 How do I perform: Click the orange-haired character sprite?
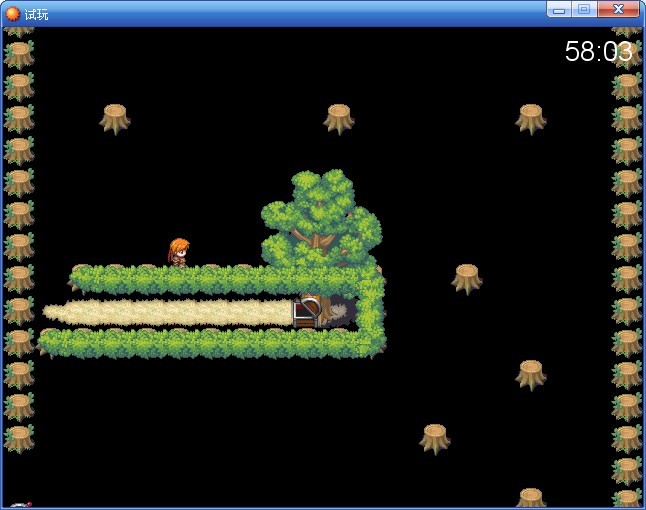coord(179,253)
